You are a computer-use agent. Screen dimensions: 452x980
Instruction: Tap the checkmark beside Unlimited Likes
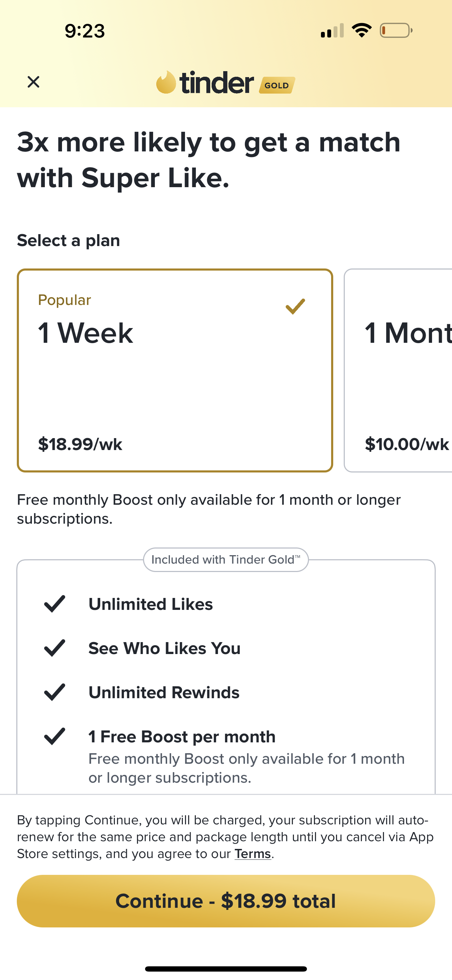click(55, 604)
